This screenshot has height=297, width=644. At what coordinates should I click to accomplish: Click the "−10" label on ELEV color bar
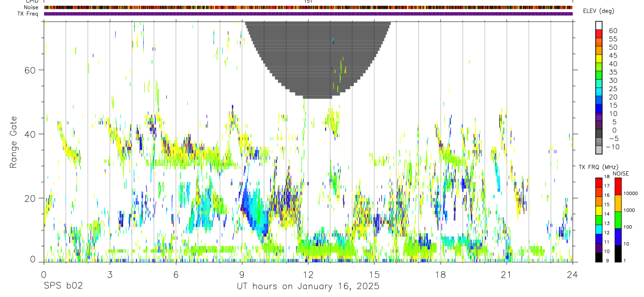(611, 147)
